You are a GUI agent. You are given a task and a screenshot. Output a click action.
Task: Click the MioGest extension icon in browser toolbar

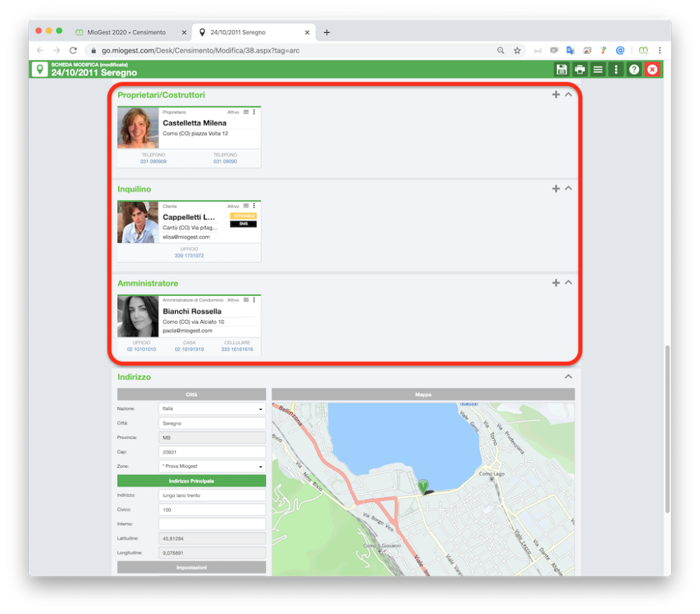tap(643, 50)
